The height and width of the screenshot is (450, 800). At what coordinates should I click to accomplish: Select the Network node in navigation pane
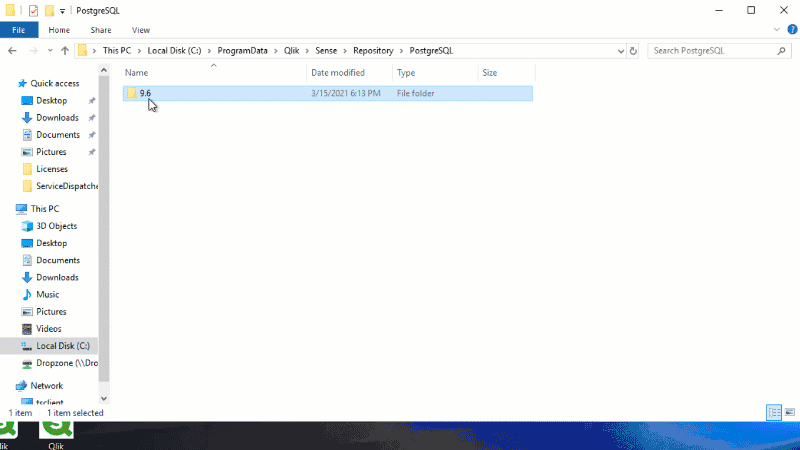pyautogui.click(x=46, y=385)
